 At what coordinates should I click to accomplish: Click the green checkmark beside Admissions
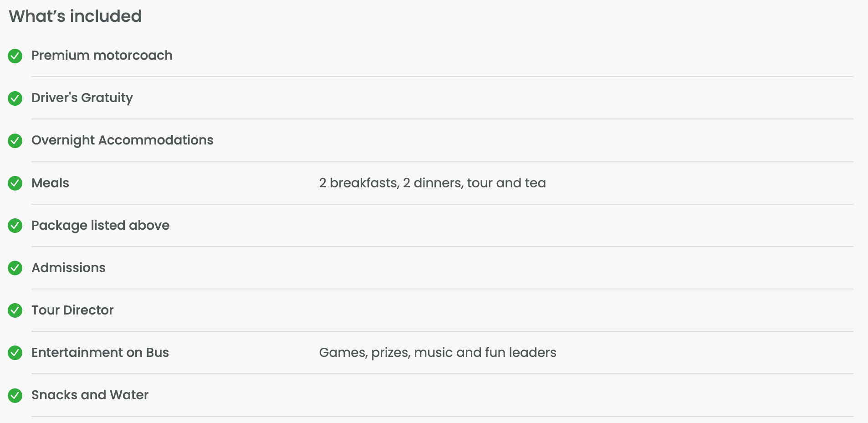pos(15,268)
